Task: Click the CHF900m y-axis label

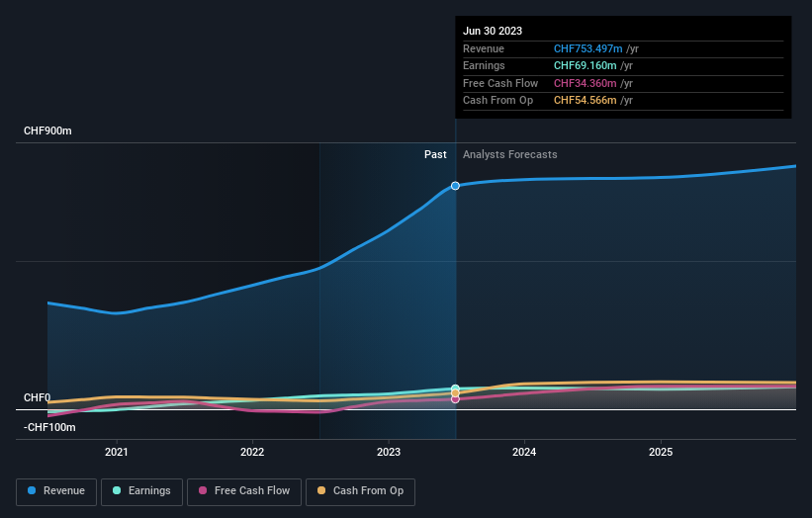Action: click(x=47, y=130)
